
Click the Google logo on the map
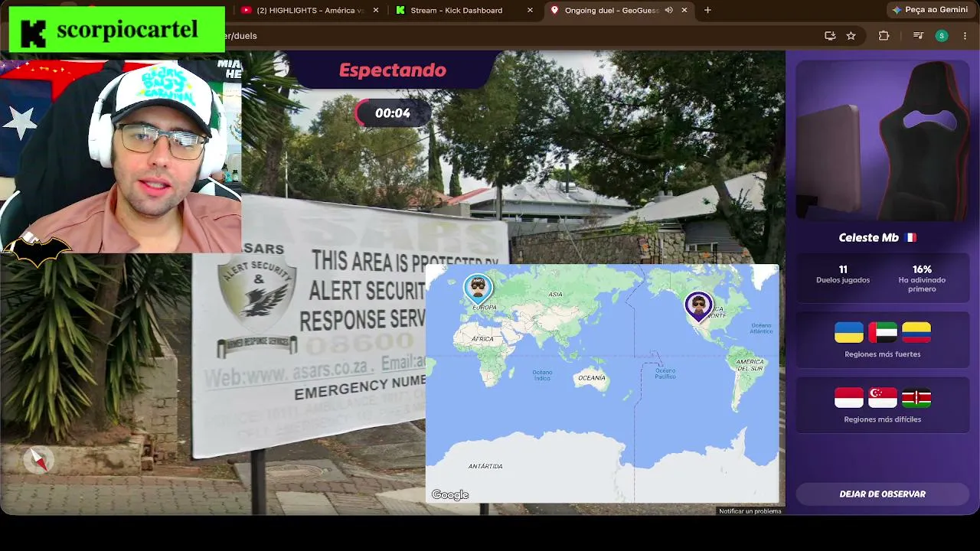pos(450,495)
